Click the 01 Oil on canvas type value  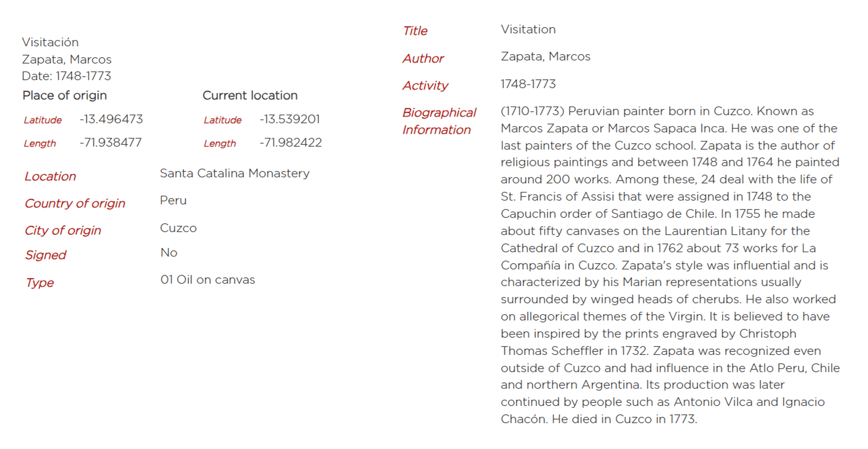208,280
